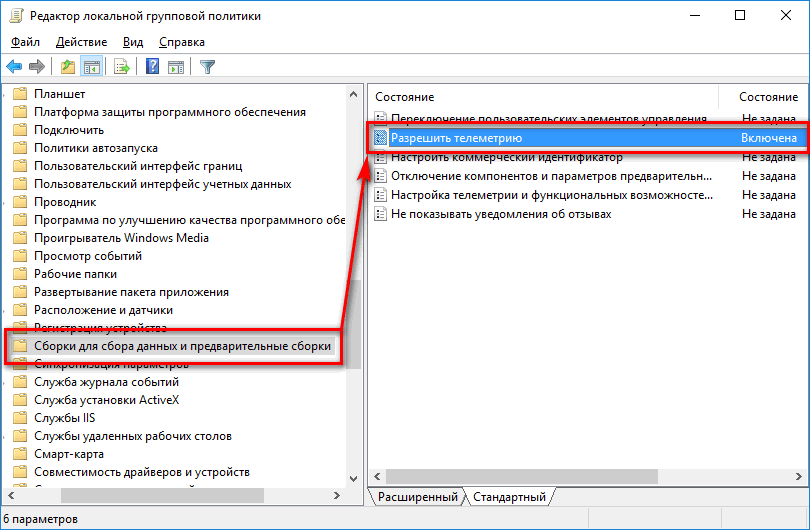This screenshot has width=810, height=530.
Task: Click tree pane scroll up arrow
Action: 353,94
